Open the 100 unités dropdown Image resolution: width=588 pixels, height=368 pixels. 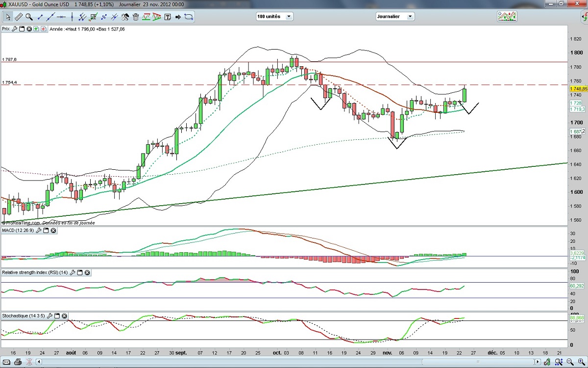289,16
